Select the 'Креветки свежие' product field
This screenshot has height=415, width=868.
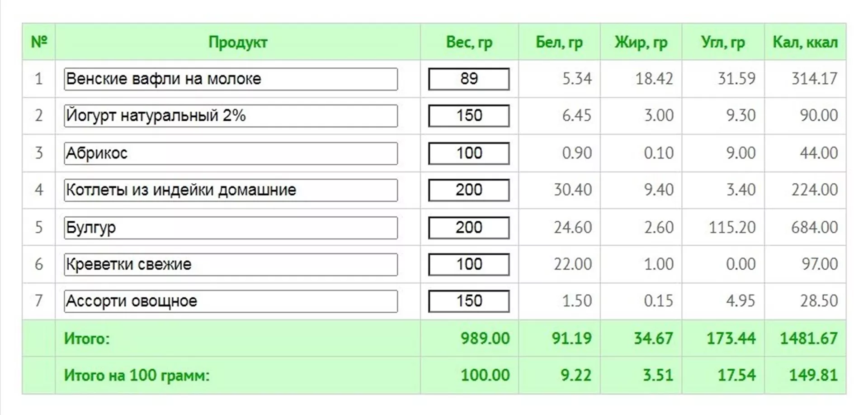pos(231,264)
